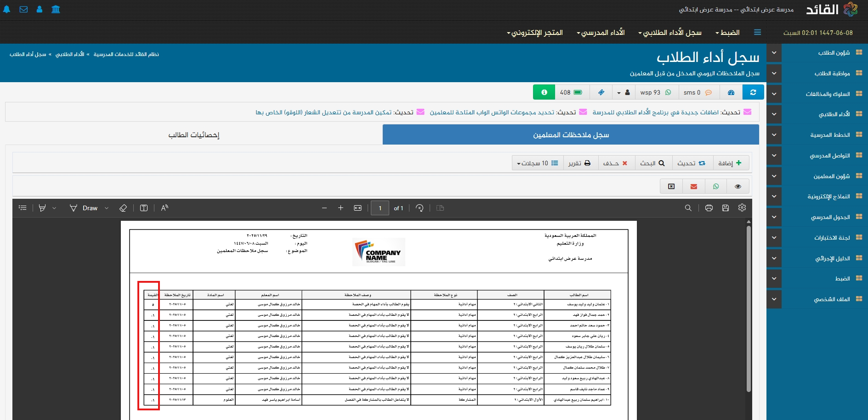Click the إضافة add button
The width and height of the screenshot is (868, 420).
tap(730, 163)
